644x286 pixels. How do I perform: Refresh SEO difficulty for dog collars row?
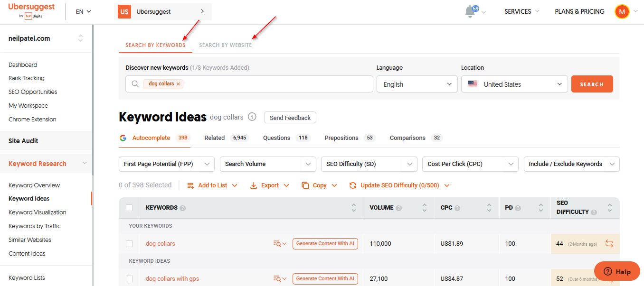(x=609, y=244)
